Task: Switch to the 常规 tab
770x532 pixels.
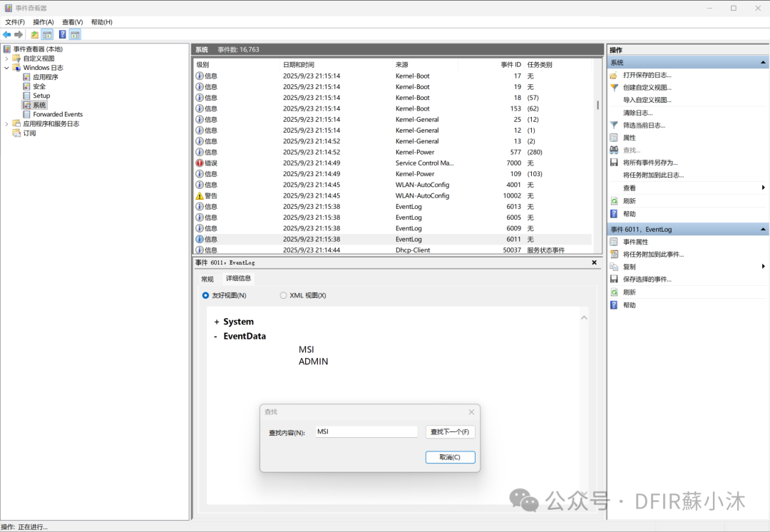Action: click(x=207, y=279)
